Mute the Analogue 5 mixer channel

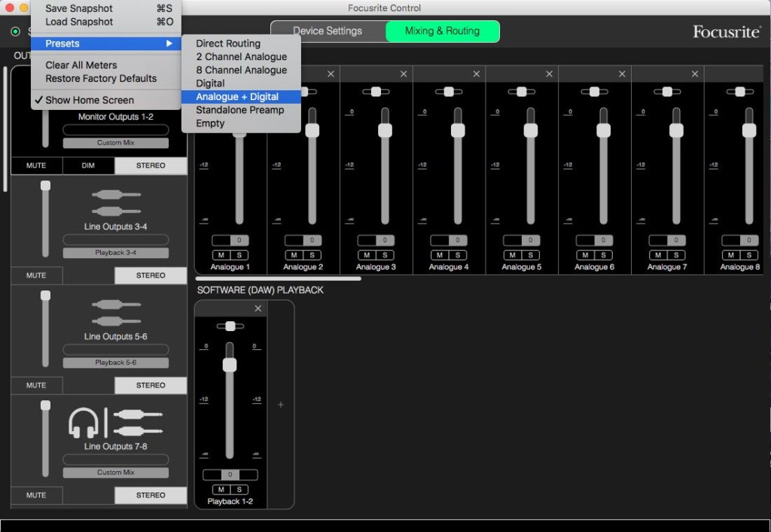(512, 255)
